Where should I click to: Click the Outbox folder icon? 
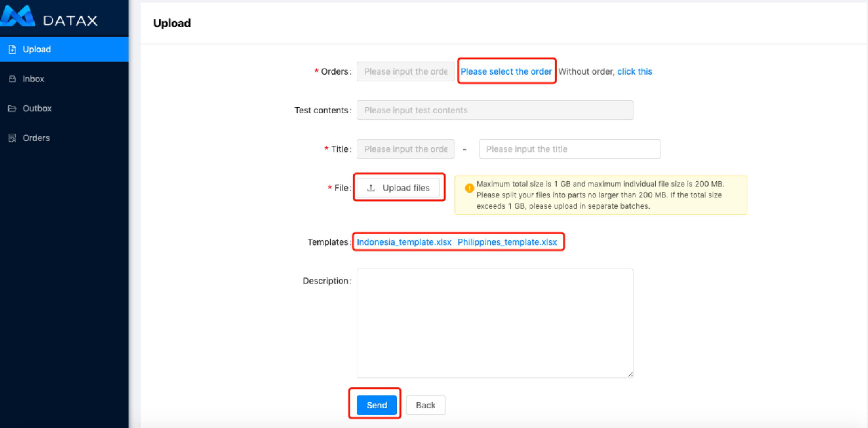12,109
